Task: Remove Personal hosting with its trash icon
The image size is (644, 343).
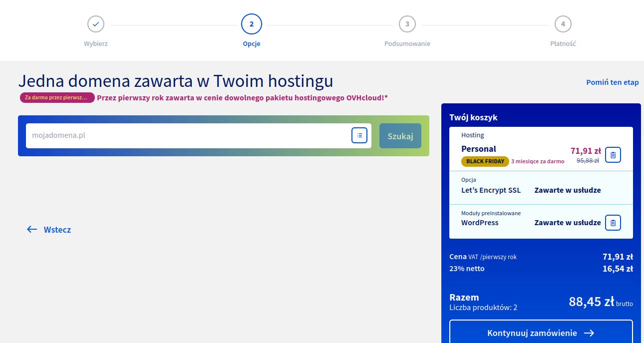Action: 613,155
